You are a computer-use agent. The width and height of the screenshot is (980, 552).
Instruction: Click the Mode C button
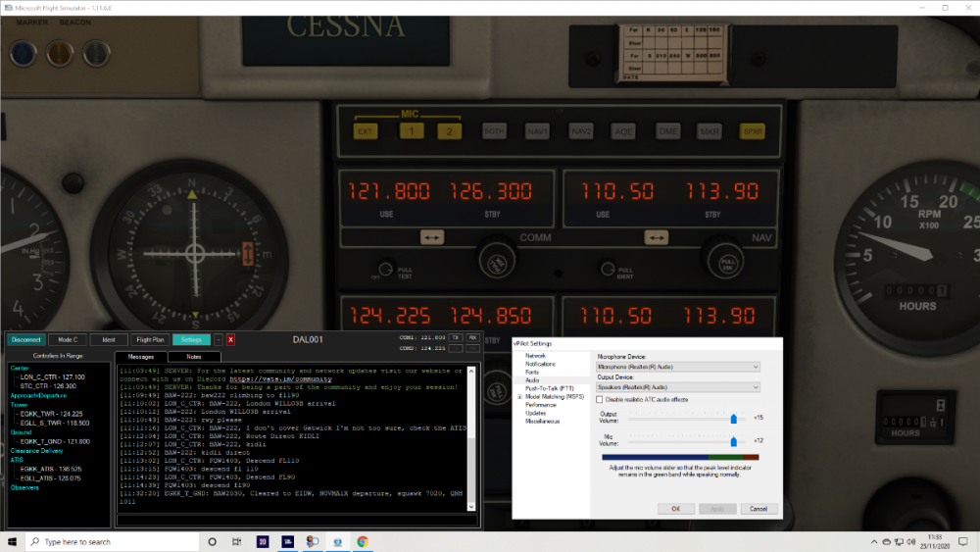pos(68,339)
